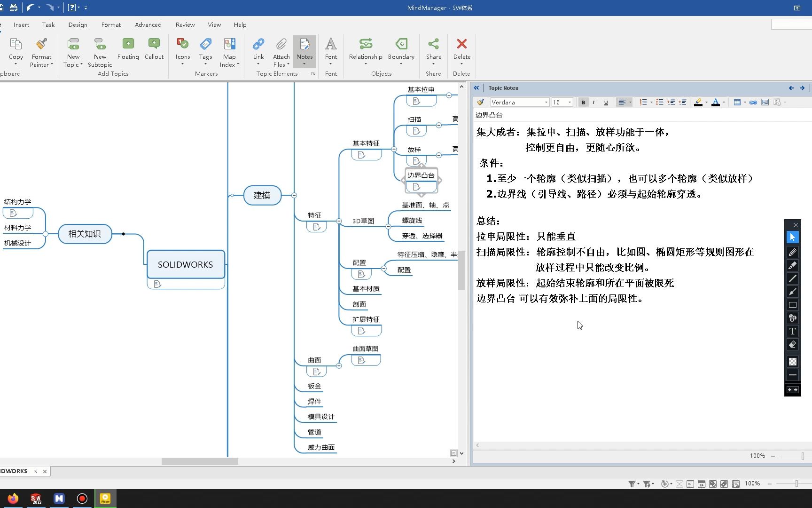The image size is (812, 508).
Task: Select the Text annotation tool
Action: pos(792,331)
